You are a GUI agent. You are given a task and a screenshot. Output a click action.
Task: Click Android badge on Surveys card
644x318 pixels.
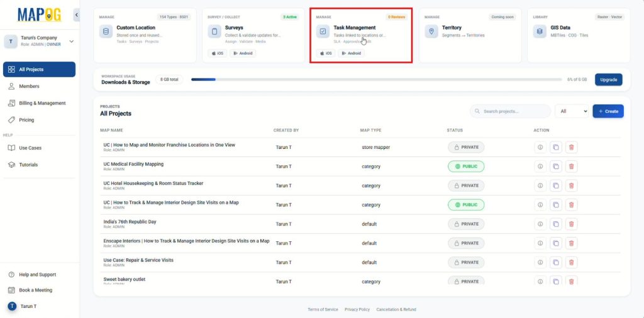coord(243,53)
